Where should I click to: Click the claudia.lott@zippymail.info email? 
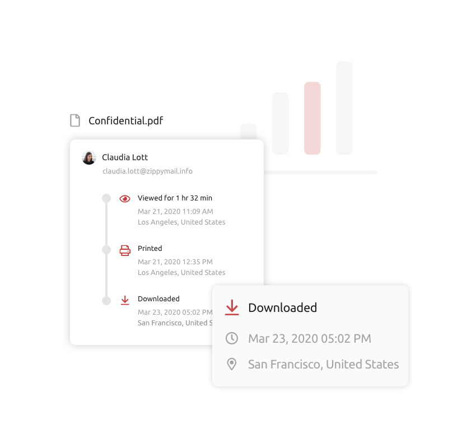[147, 171]
